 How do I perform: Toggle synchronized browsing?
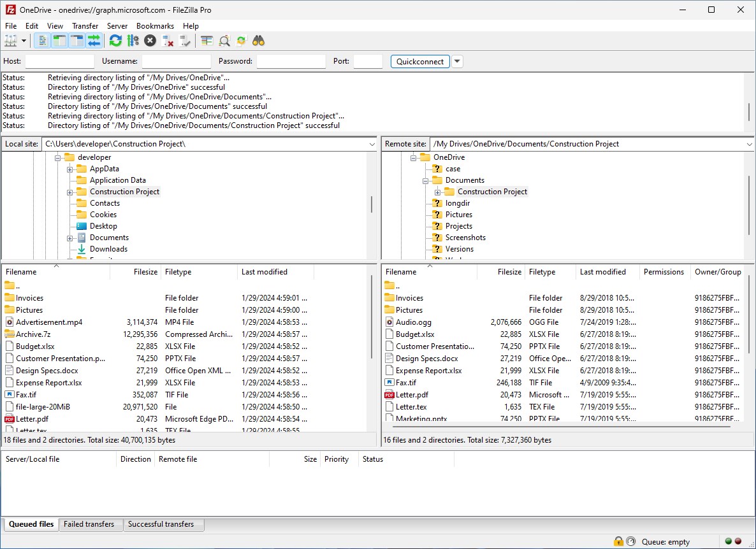(240, 40)
